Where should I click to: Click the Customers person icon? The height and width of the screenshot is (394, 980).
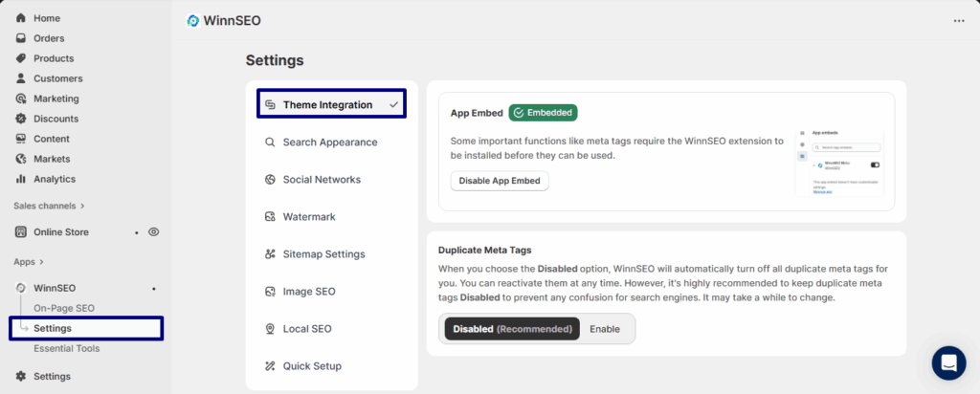pos(21,78)
